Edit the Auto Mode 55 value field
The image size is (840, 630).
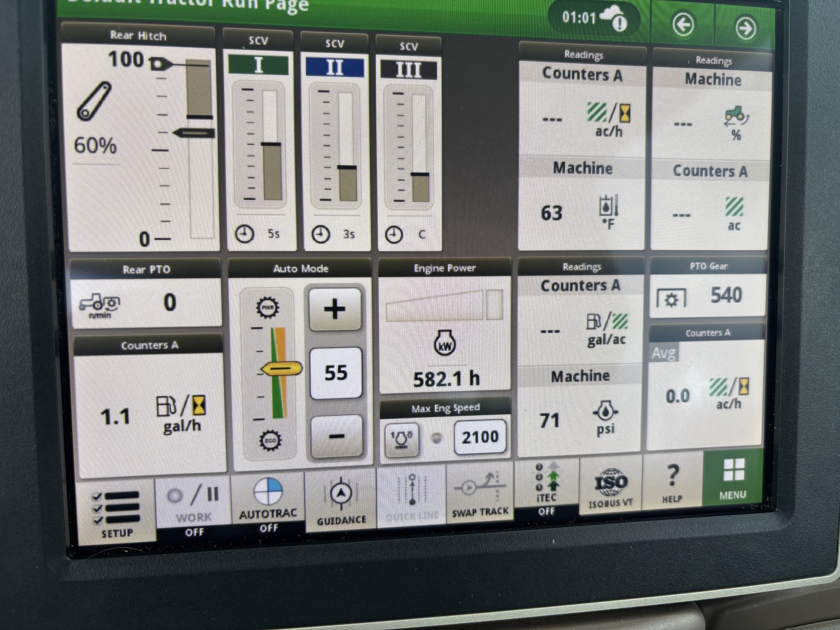[x=336, y=372]
